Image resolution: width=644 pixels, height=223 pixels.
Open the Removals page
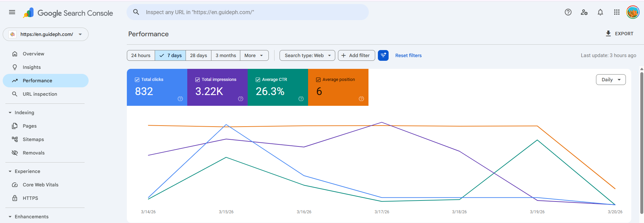coord(46,153)
